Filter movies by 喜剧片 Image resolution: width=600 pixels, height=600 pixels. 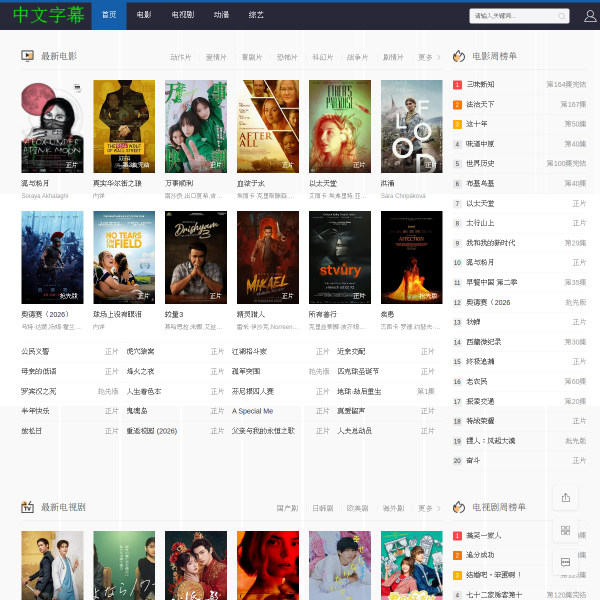[x=252, y=57]
